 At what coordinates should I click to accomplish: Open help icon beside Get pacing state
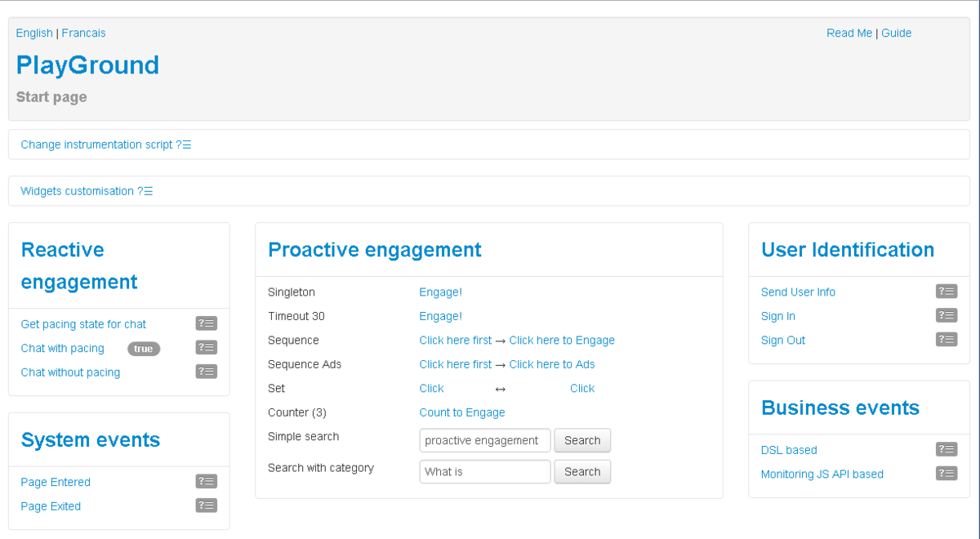[x=207, y=324]
